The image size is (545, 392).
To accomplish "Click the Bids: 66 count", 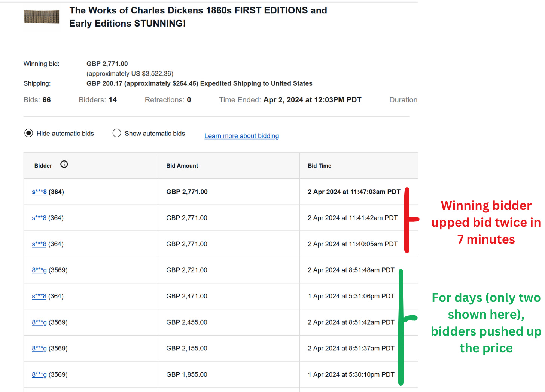I will (x=37, y=100).
